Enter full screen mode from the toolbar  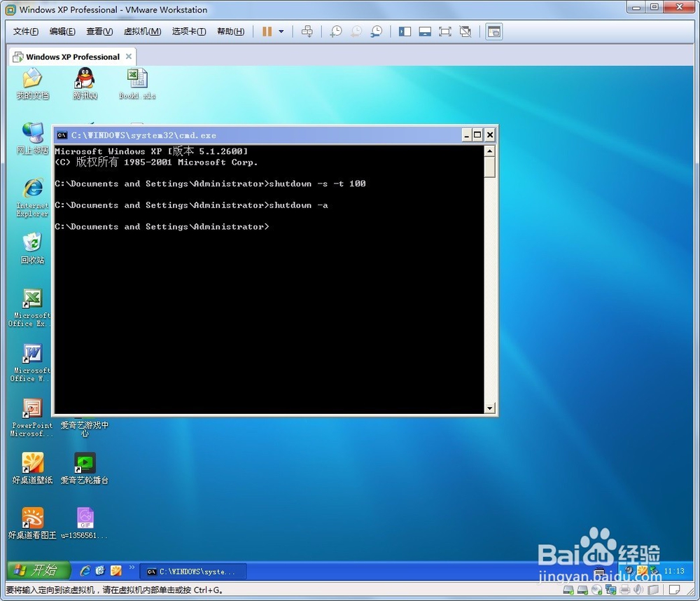pyautogui.click(x=445, y=32)
